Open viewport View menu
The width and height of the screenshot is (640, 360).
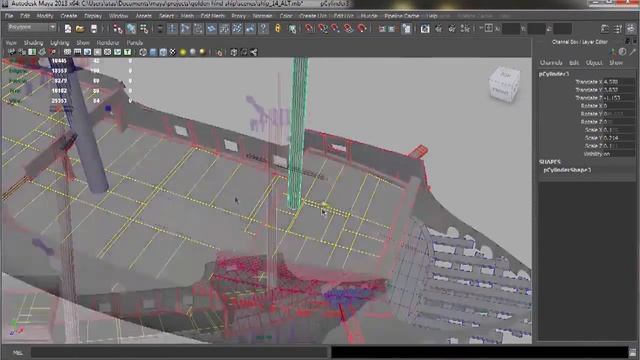(x=11, y=43)
